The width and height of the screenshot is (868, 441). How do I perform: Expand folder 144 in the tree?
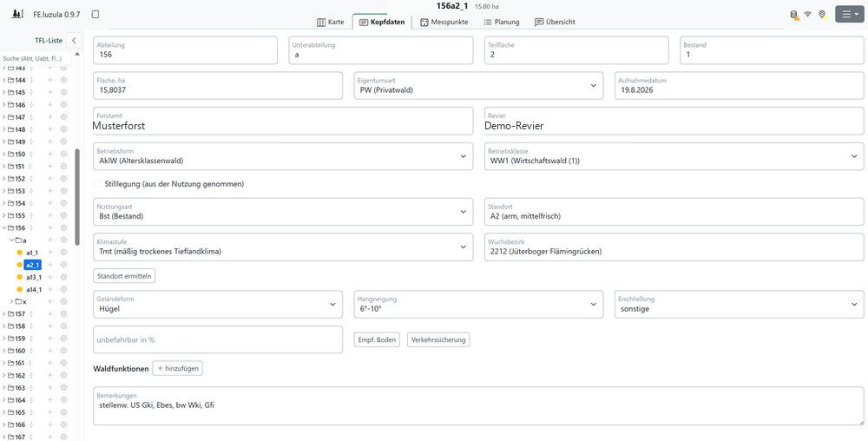pyautogui.click(x=3, y=80)
